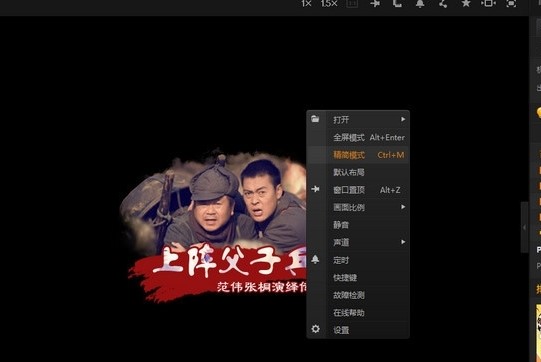The width and height of the screenshot is (541, 362).
Task: Click the pin icon beside 窗口置顶
Action: pos(315,189)
